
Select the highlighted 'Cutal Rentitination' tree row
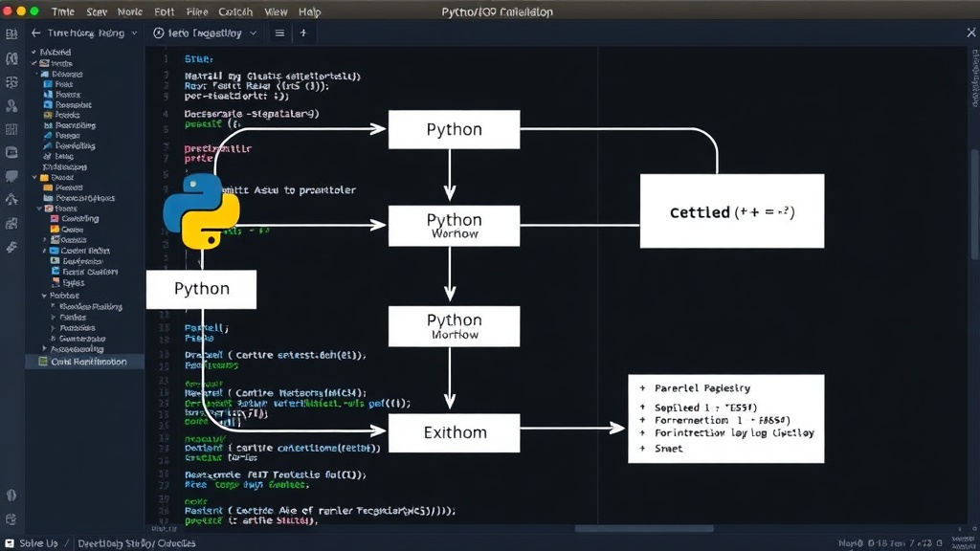point(85,362)
